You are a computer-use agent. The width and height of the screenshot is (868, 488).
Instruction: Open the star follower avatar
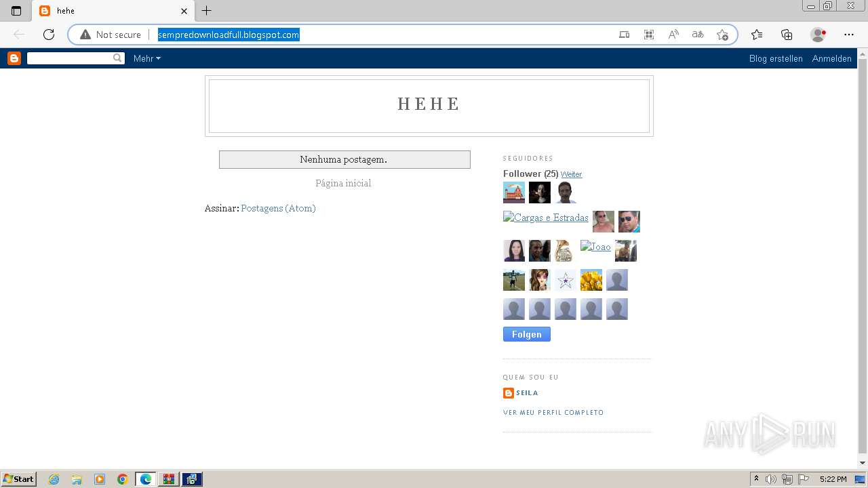click(x=566, y=280)
